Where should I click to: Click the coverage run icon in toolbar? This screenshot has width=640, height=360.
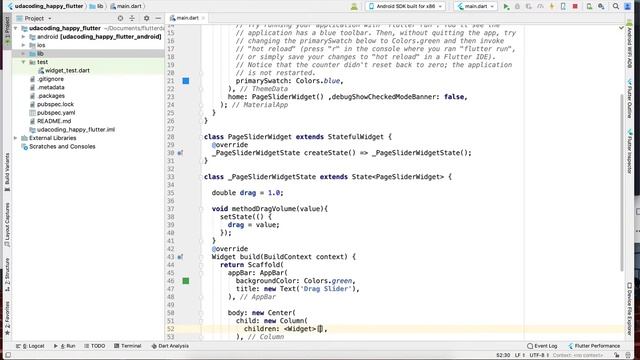(x=529, y=6)
